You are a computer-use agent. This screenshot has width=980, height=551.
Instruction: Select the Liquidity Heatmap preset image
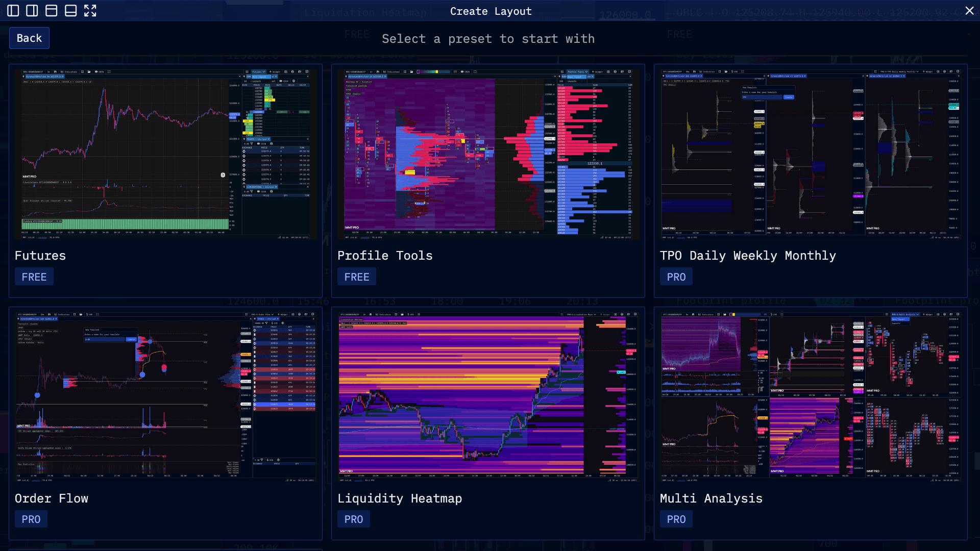point(487,397)
